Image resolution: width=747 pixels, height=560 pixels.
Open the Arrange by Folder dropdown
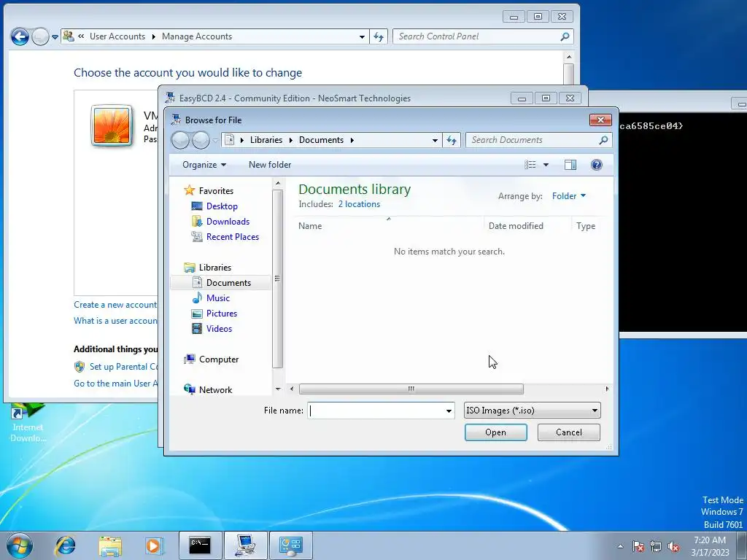(x=569, y=195)
